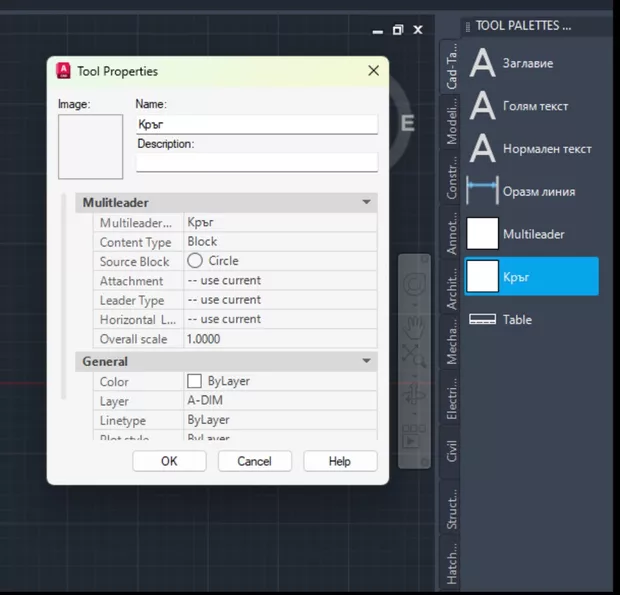The width and height of the screenshot is (620, 595).
Task: Switch to the Hatch palette tab
Action: pyautogui.click(x=452, y=564)
